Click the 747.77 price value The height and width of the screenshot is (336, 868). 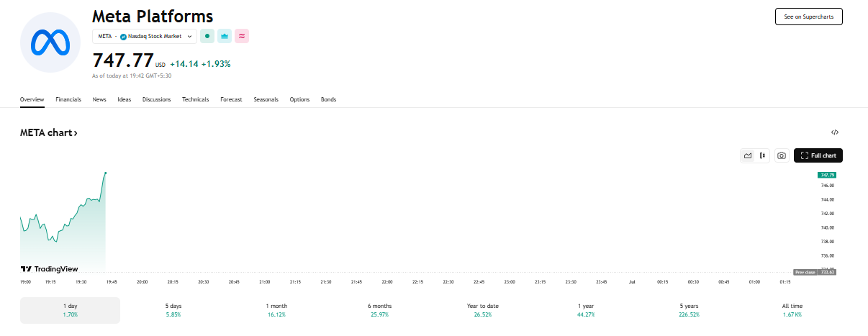(x=122, y=60)
